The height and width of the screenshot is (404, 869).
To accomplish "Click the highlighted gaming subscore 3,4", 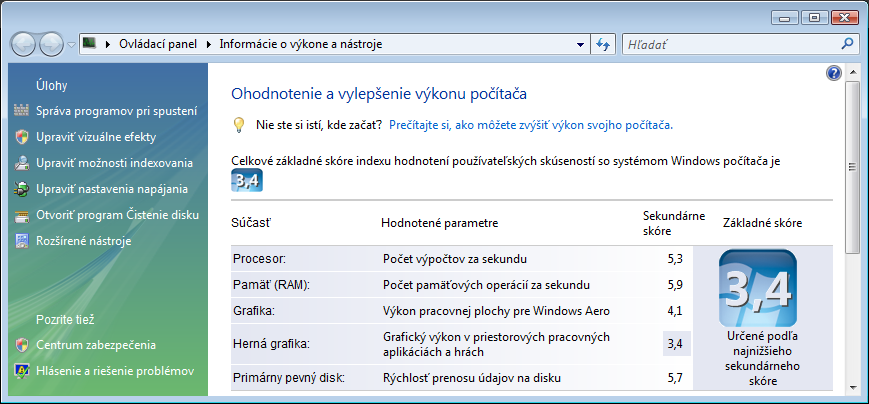I will click(677, 344).
